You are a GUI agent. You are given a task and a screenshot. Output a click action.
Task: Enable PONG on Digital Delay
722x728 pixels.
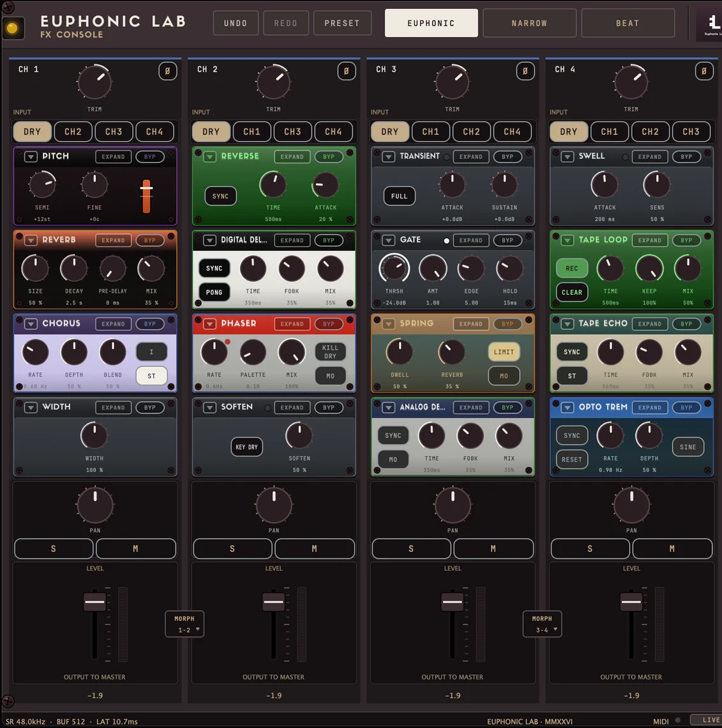click(214, 292)
